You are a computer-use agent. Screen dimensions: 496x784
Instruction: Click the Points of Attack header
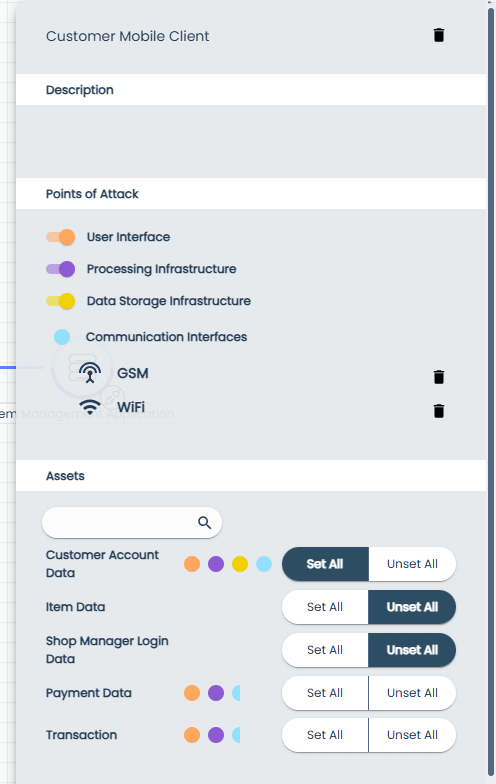tap(251, 194)
